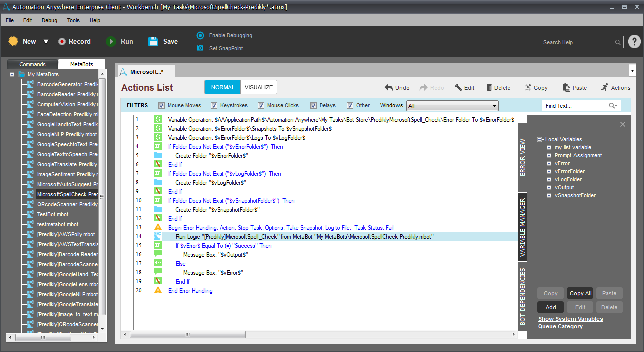Toggle the Keystrokes filter checkbox
This screenshot has width=644, height=352.
[x=214, y=105]
